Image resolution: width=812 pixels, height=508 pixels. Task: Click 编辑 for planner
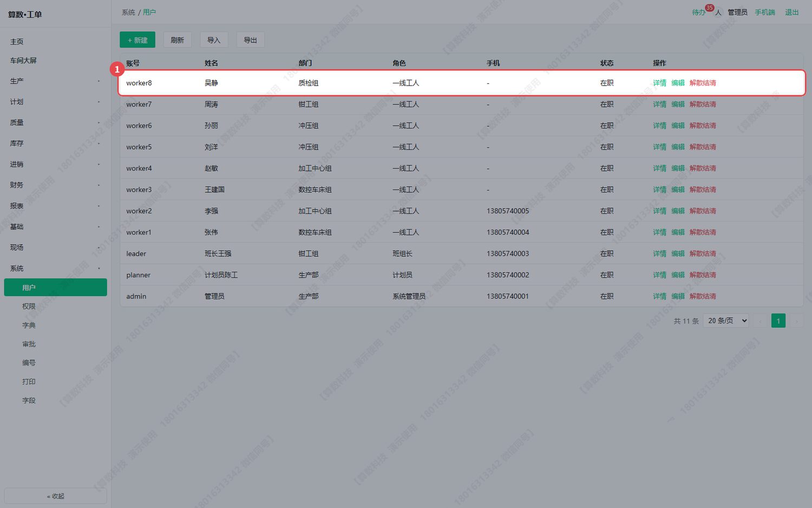tap(678, 275)
